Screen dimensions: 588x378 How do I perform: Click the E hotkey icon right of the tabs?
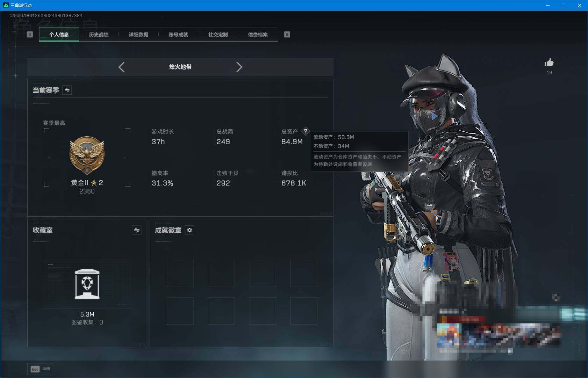tap(287, 34)
